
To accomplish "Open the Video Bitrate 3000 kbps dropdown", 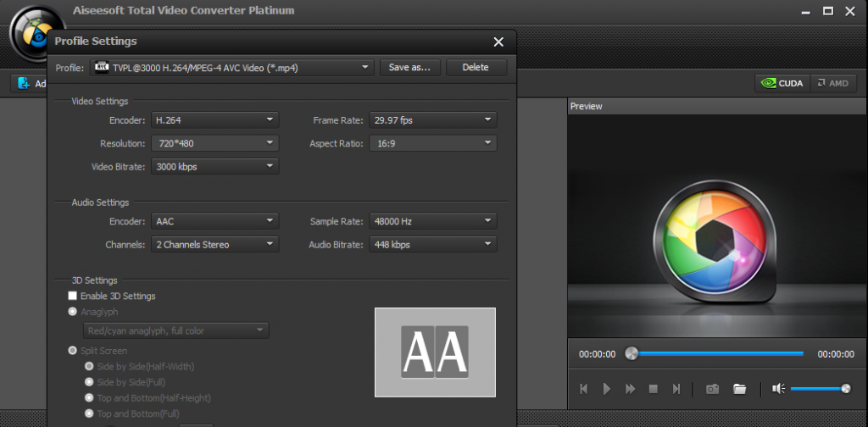I will 214,167.
